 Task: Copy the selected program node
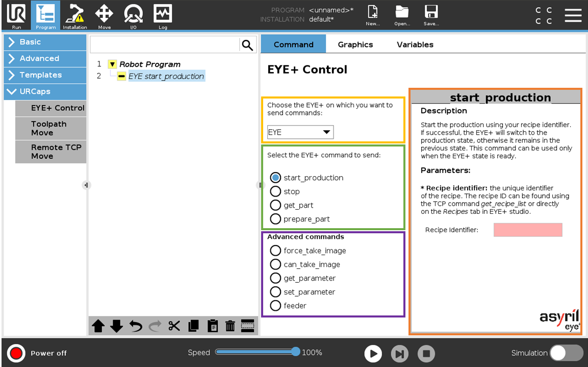[193, 326]
